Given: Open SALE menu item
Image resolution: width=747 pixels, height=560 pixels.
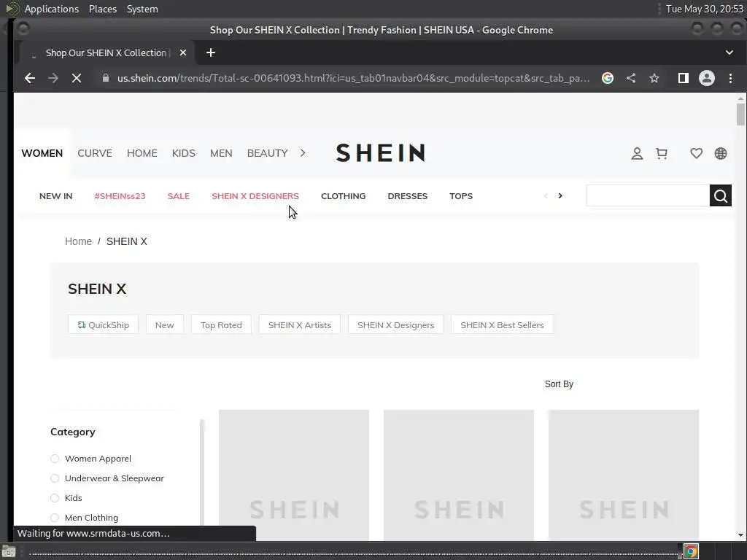Looking at the screenshot, I should click(x=179, y=196).
